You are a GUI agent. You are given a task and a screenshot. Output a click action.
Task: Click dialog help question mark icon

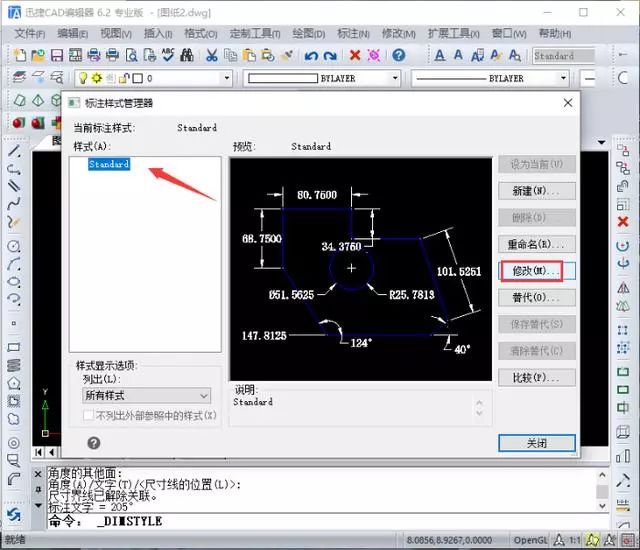94,443
